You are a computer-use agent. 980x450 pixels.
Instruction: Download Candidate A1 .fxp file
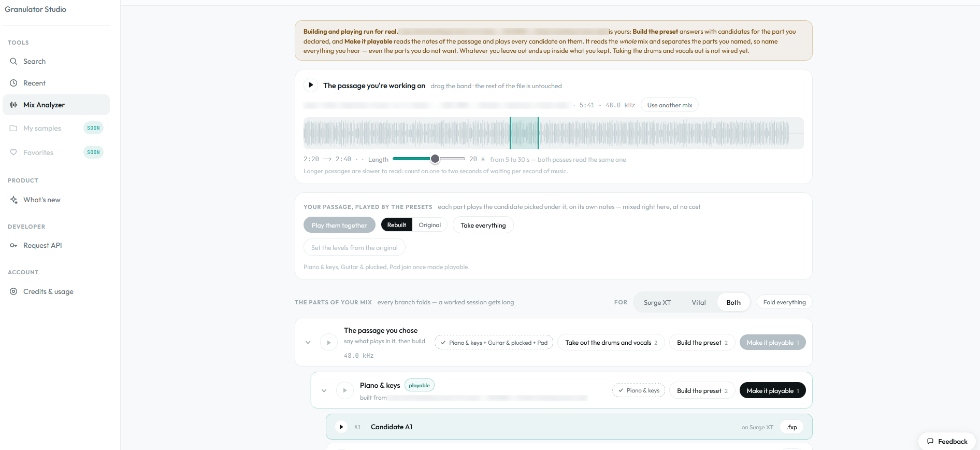(x=792, y=427)
